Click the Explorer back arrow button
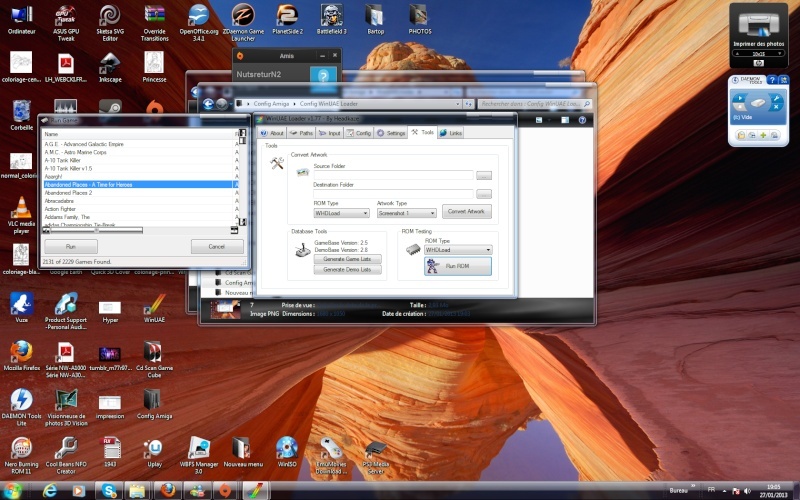 point(208,104)
